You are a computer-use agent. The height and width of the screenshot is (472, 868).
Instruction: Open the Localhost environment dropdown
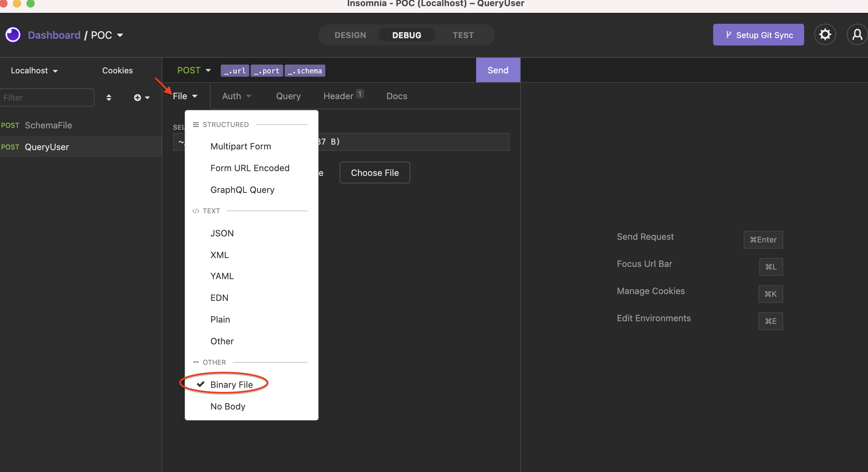pyautogui.click(x=34, y=70)
